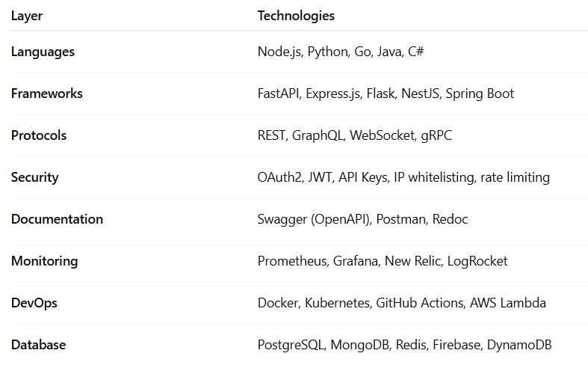Click the word GraphQL
588x368 pixels.
click(x=318, y=135)
